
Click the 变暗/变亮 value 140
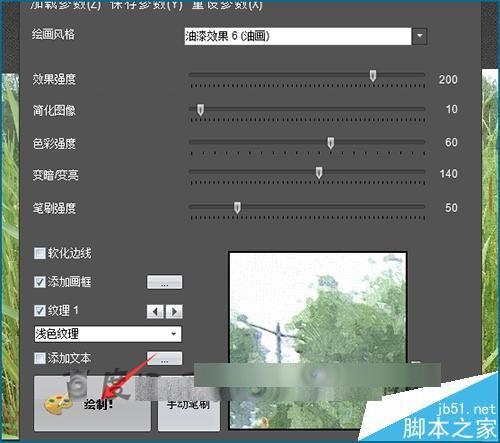point(448,173)
